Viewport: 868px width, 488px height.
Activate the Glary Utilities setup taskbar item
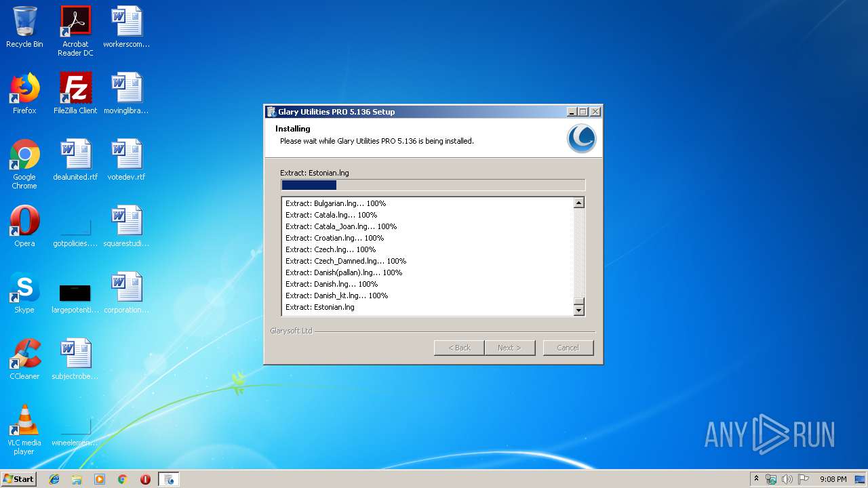(x=169, y=479)
